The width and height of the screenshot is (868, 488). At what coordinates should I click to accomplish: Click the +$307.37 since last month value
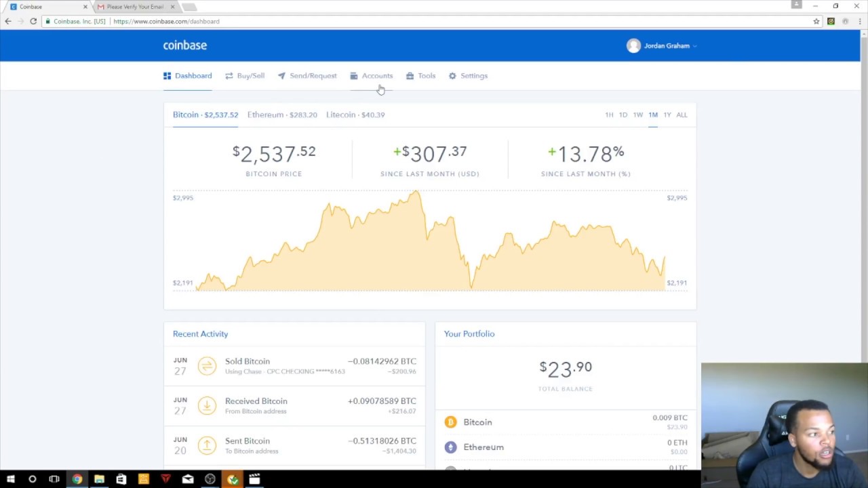click(430, 154)
